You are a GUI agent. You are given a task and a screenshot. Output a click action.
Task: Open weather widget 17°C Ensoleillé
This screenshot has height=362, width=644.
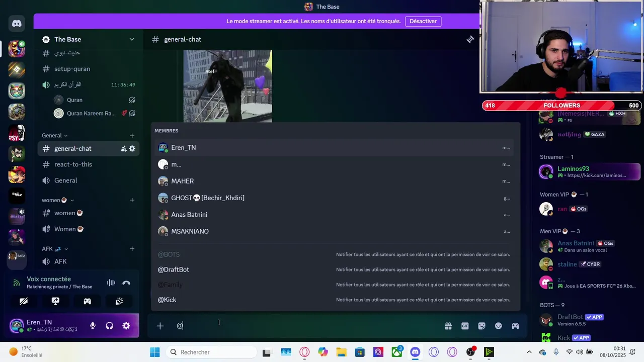26,352
